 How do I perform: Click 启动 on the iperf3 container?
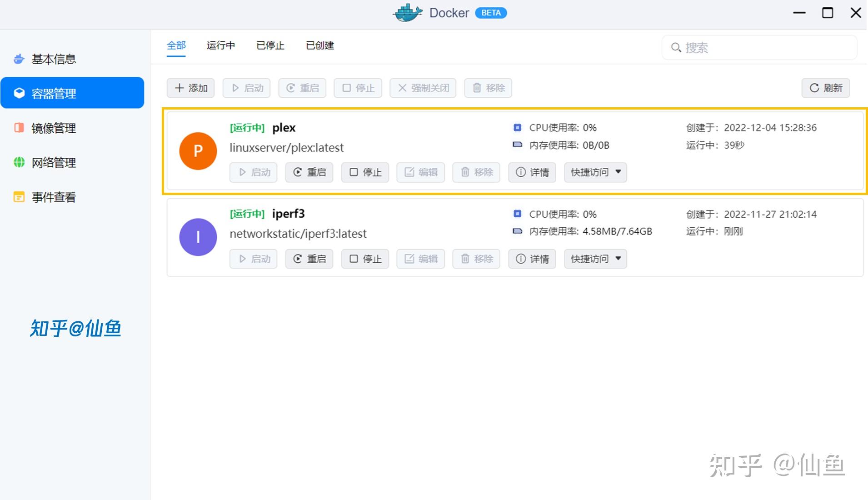254,259
